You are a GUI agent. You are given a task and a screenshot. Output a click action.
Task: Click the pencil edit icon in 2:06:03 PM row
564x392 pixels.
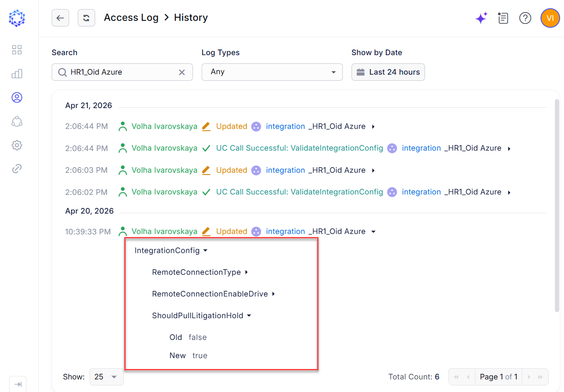(x=206, y=170)
